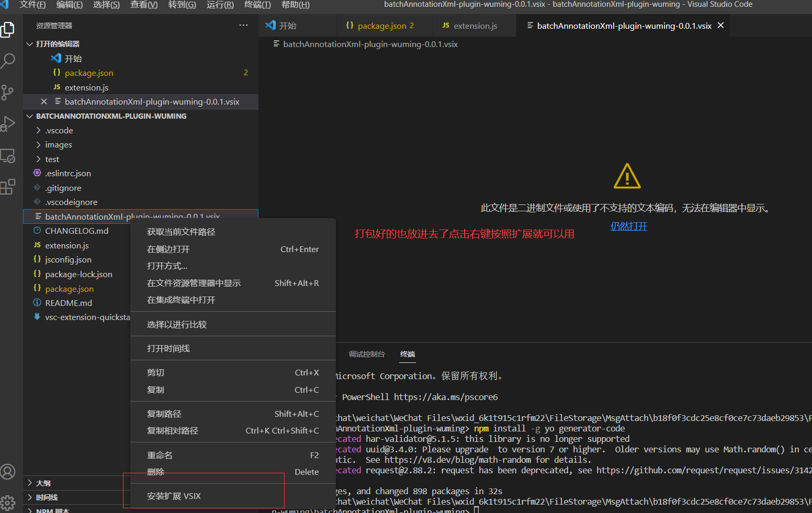Image resolution: width=812 pixels, height=513 pixels.
Task: Expand the test folder
Action: (x=39, y=159)
